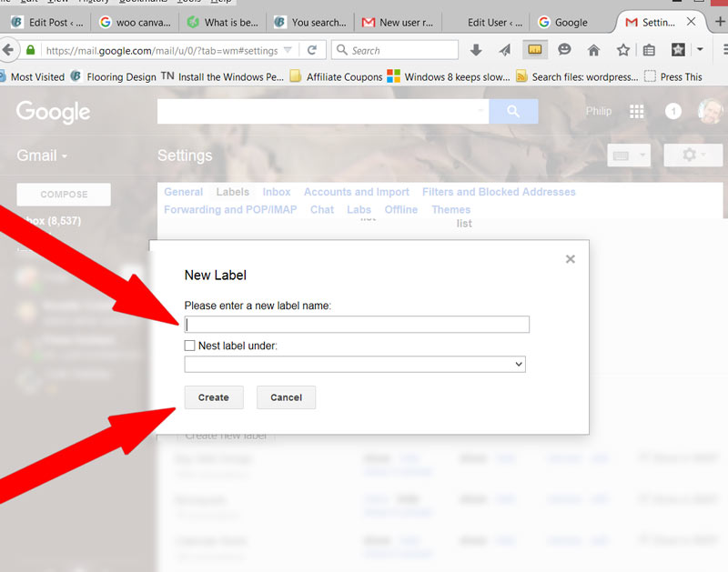Open the Accounts and Import settings tab
Image resolution: width=728 pixels, height=572 pixels.
pos(357,192)
